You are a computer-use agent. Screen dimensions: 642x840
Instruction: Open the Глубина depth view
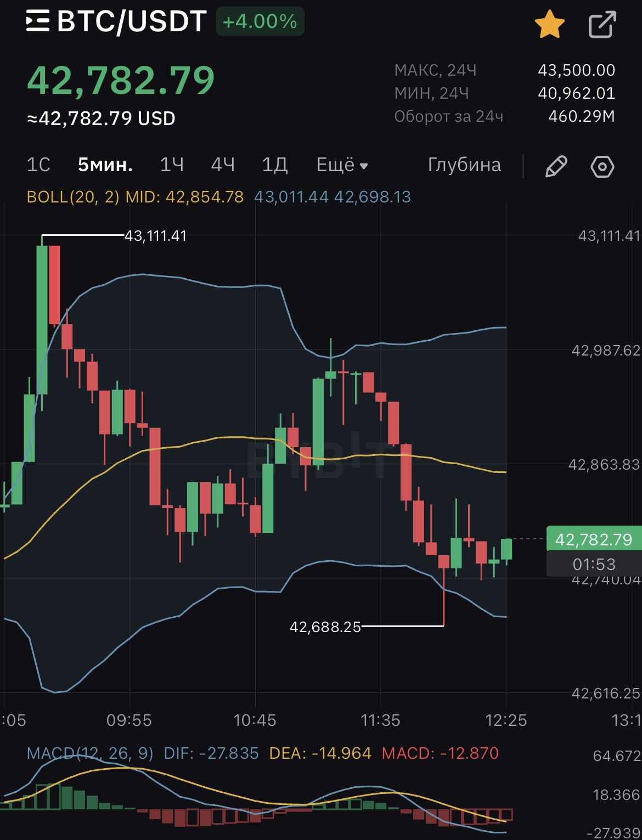(464, 165)
